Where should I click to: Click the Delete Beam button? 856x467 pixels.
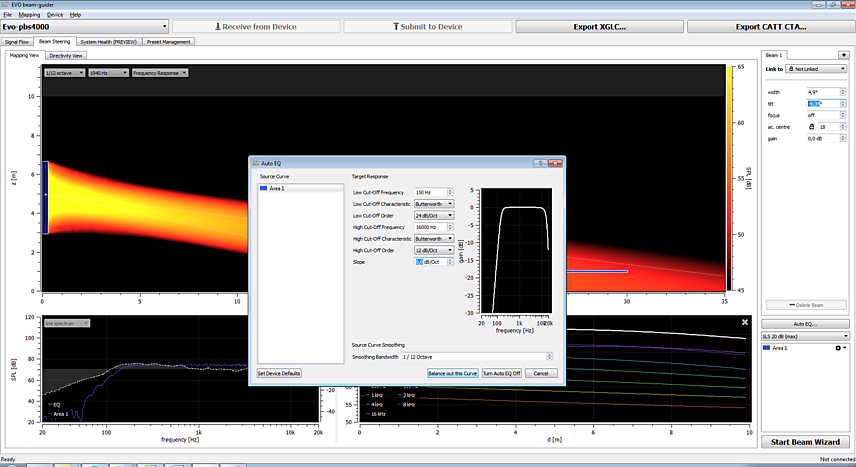pyautogui.click(x=806, y=305)
